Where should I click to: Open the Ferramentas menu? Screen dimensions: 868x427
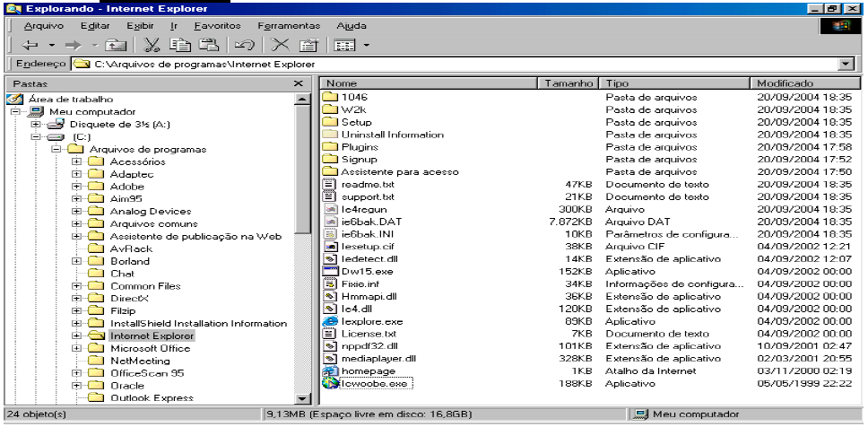click(x=289, y=26)
